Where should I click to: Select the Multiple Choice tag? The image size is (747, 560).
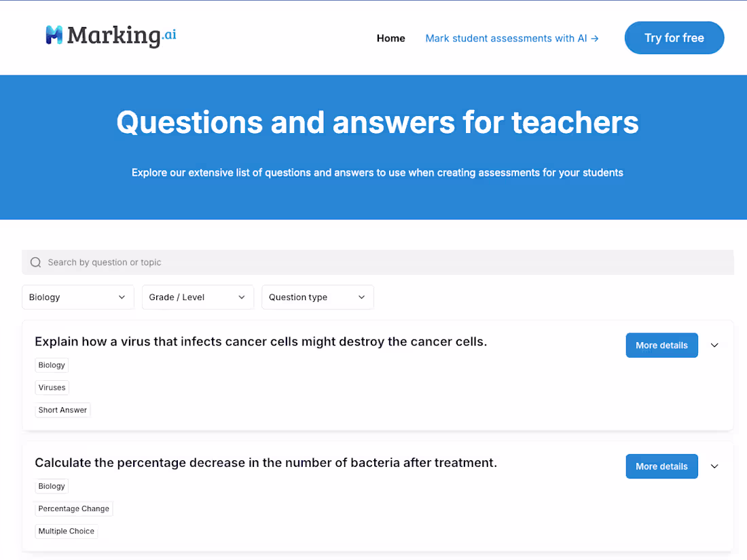click(66, 531)
